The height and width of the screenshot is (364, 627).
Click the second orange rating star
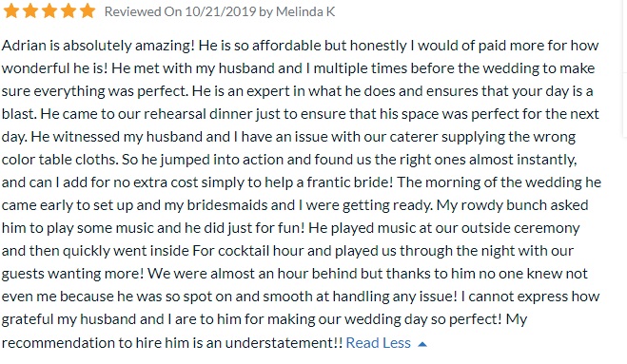click(30, 11)
